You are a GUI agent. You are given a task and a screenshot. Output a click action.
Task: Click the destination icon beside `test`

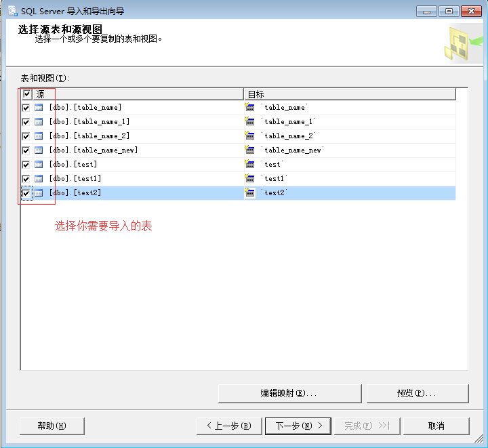pyautogui.click(x=249, y=164)
